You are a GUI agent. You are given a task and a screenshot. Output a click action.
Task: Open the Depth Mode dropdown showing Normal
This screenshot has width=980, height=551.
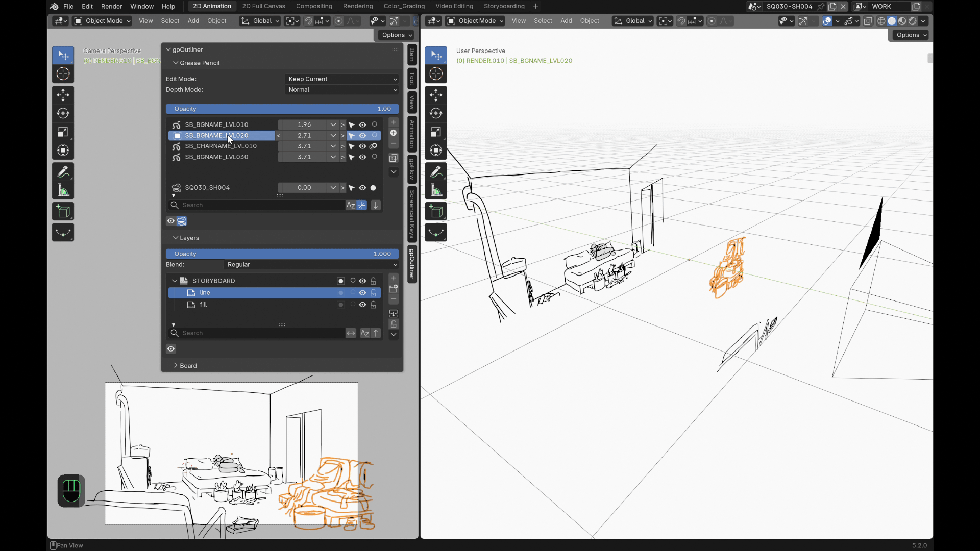342,90
